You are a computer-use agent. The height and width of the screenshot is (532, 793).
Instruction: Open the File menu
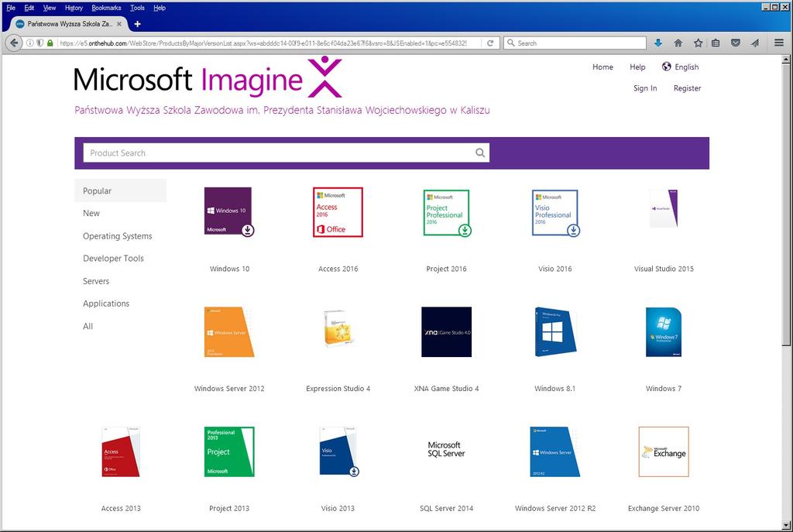click(11, 8)
